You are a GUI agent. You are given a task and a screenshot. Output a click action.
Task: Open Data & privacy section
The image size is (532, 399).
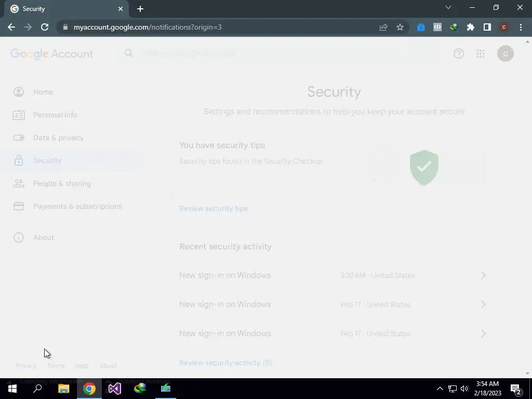(x=58, y=138)
